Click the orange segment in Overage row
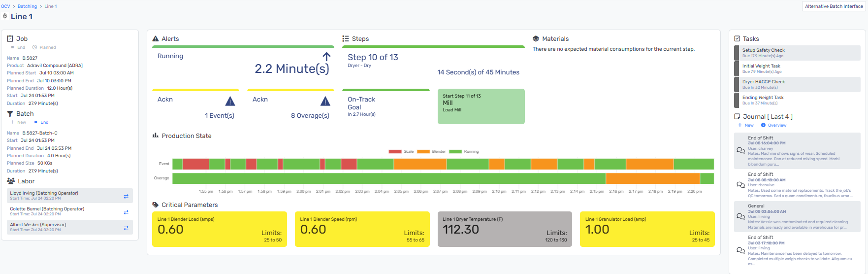868x274 pixels. [x=653, y=178]
